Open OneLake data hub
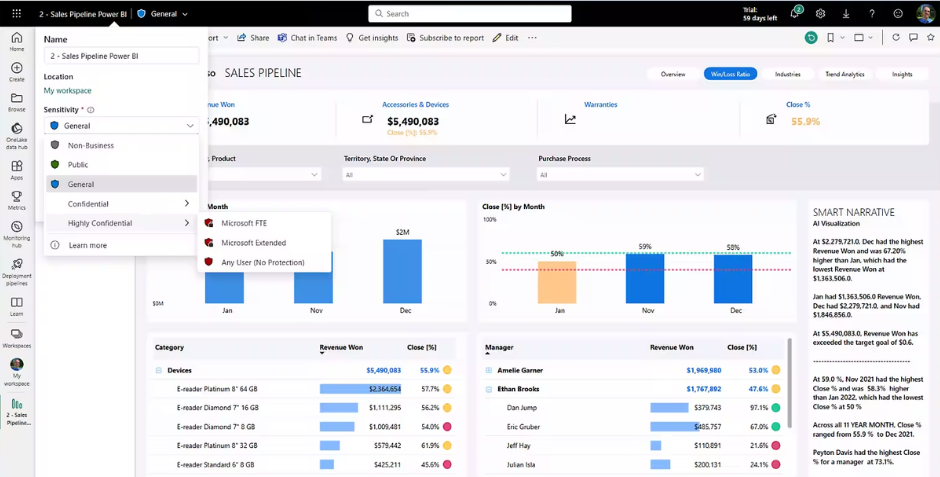Viewport: 940px width, 477px height. (17, 135)
